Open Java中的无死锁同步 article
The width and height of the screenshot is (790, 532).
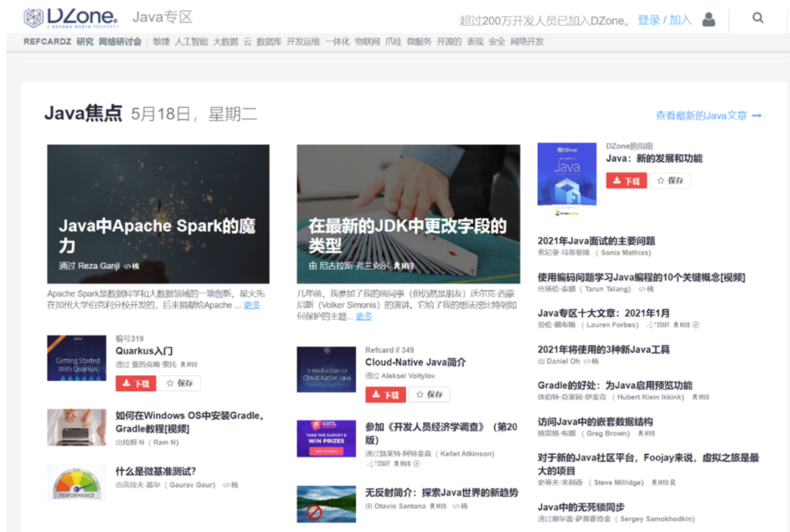581,508
